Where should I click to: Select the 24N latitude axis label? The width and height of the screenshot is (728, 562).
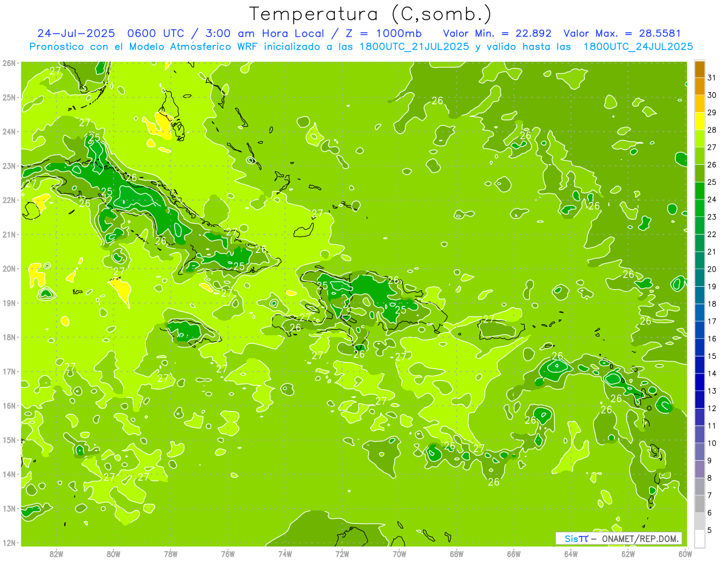point(8,132)
